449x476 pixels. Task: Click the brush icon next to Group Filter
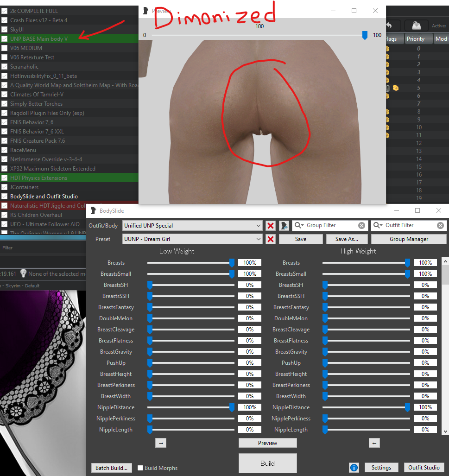click(x=284, y=226)
